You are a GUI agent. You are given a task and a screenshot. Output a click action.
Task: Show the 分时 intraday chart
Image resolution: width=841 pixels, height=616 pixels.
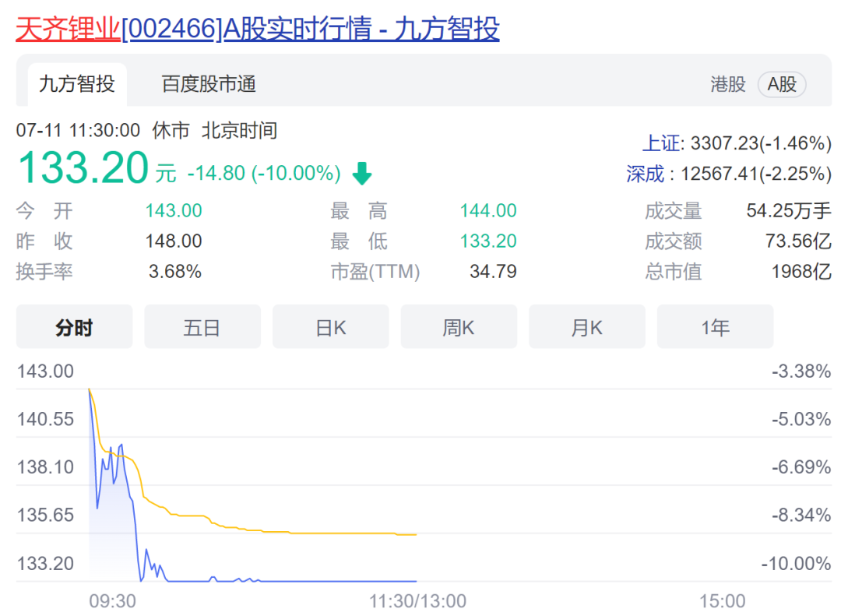click(x=74, y=327)
